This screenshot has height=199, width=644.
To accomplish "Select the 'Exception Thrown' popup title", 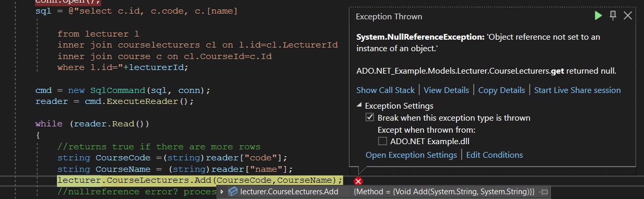I will pos(389,17).
